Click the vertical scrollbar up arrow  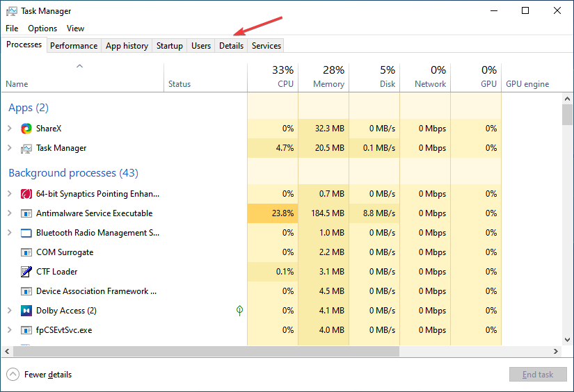click(x=567, y=99)
